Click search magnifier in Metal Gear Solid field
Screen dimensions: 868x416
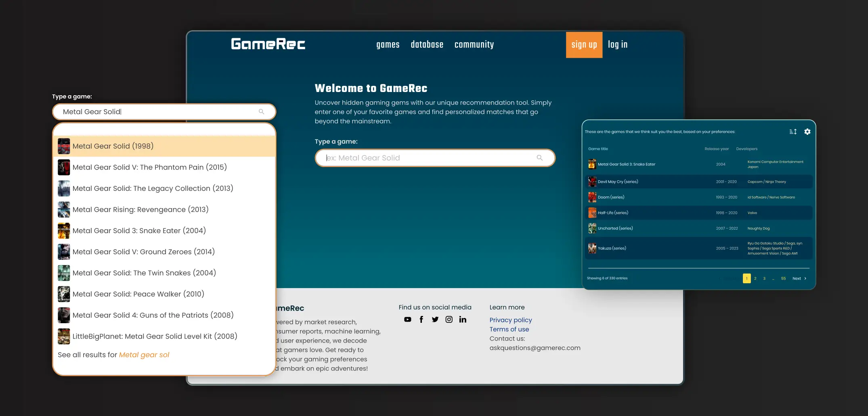click(262, 112)
